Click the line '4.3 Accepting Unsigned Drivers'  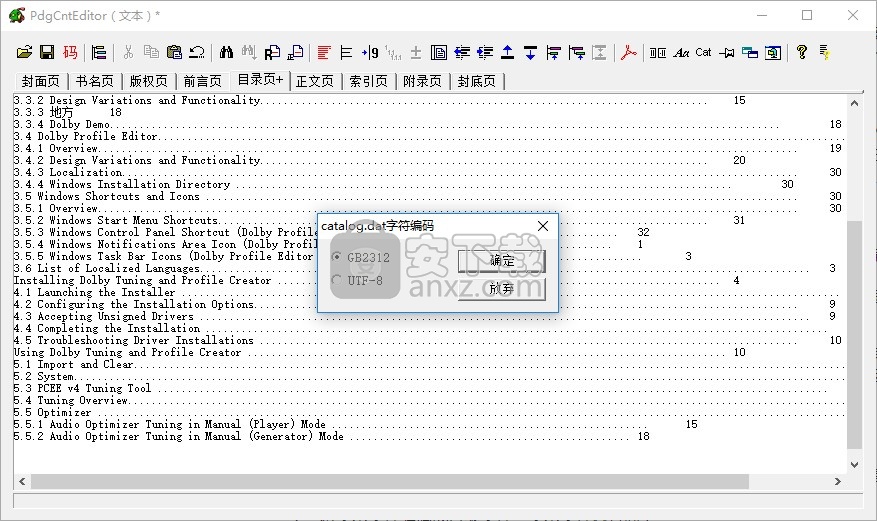(x=103, y=316)
